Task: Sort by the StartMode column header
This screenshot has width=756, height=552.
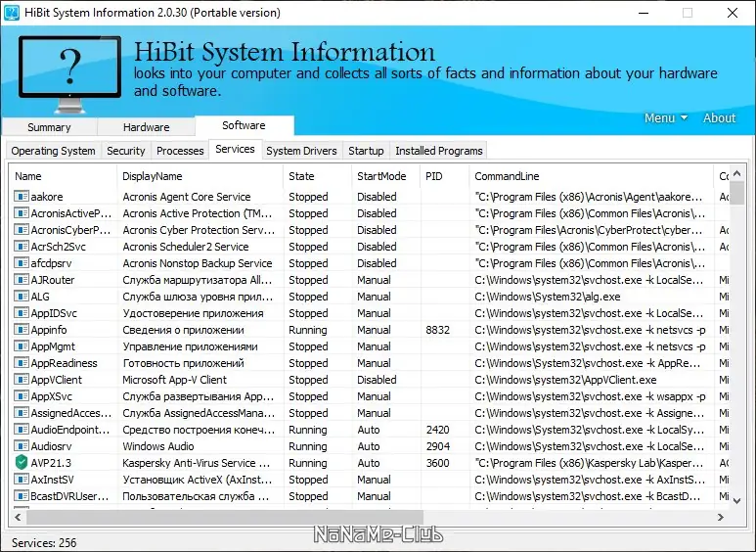Action: click(385, 176)
